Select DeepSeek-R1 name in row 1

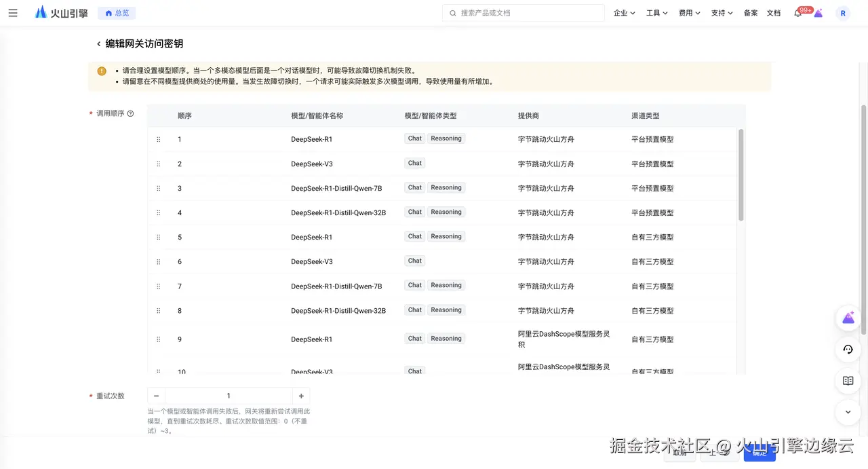(312, 139)
